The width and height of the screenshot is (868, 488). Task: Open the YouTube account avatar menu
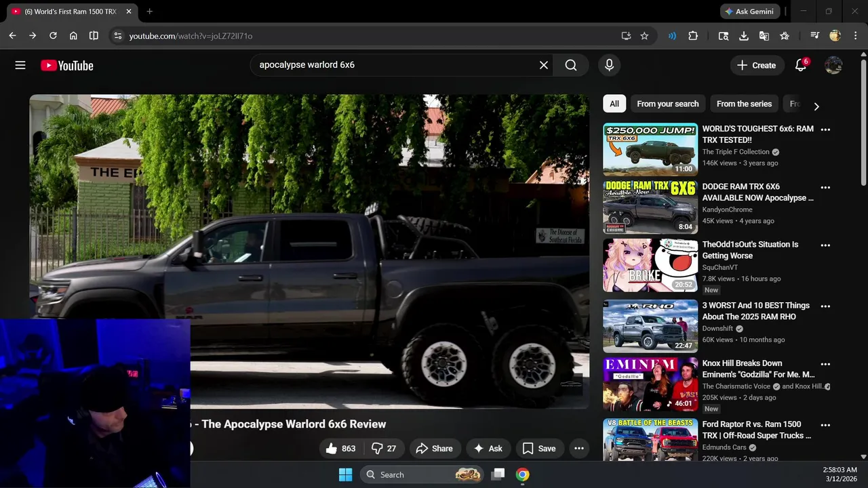coord(833,65)
